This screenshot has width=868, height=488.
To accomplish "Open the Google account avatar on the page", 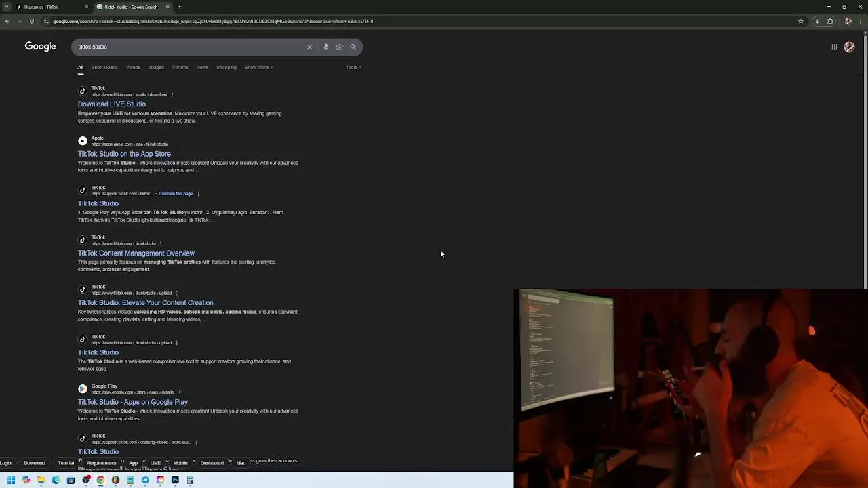I will pos(849,47).
